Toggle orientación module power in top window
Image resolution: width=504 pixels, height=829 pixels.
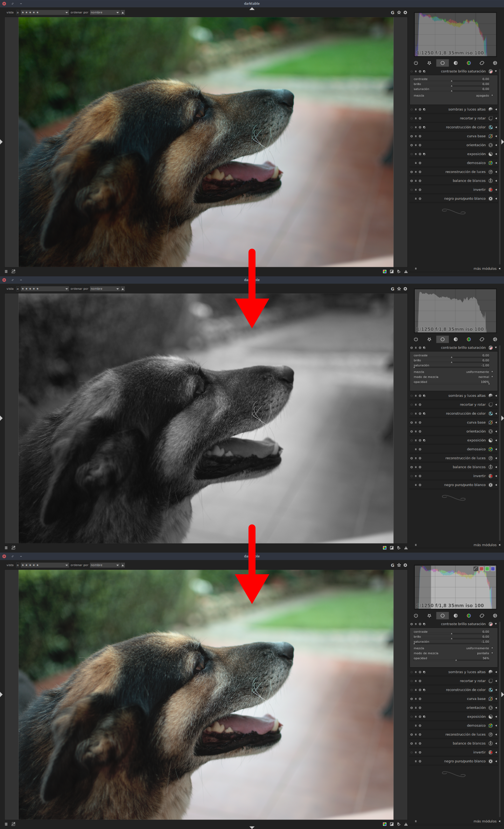click(412, 145)
